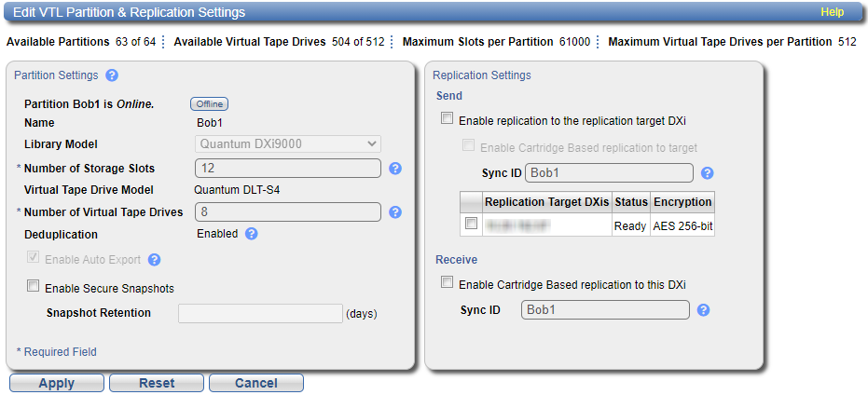Open help for Send Sync ID
Image resolution: width=868 pixels, height=395 pixels.
click(x=707, y=172)
